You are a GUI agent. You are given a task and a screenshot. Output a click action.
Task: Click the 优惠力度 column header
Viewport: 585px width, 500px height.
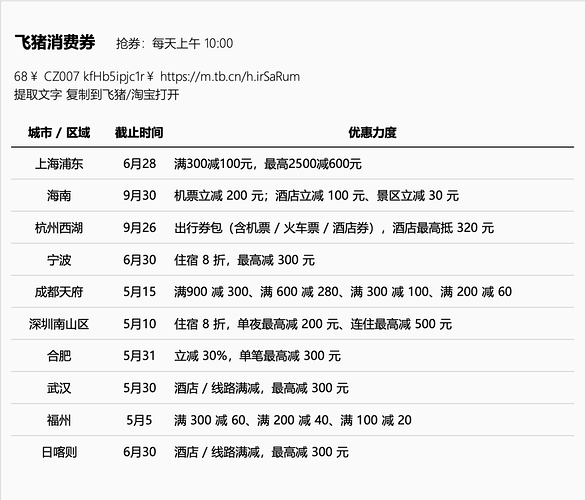coord(372,132)
